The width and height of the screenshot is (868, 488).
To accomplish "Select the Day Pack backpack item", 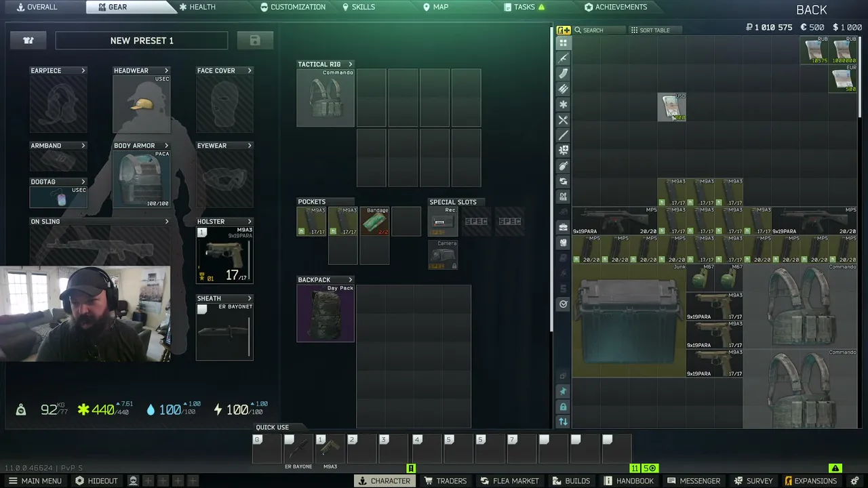I will (325, 313).
